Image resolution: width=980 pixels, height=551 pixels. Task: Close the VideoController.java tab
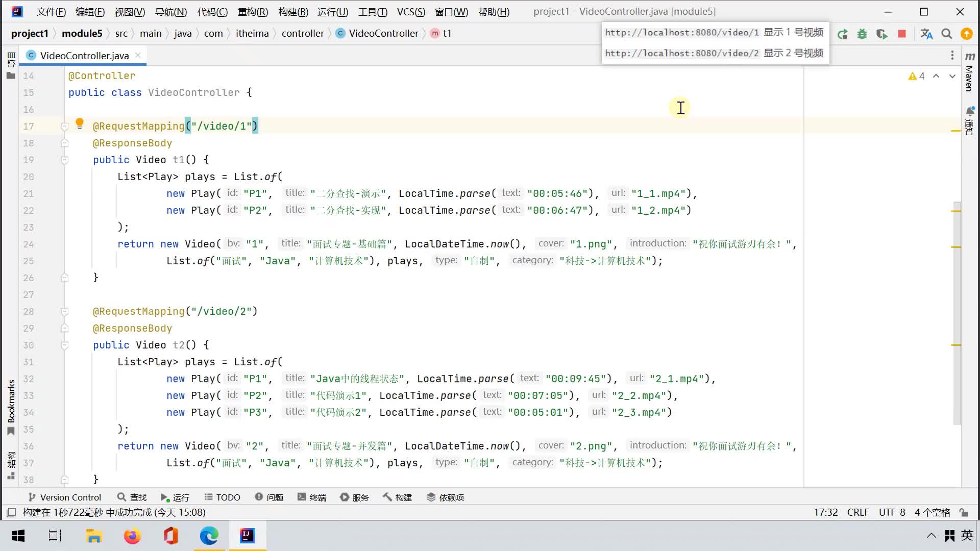click(138, 55)
